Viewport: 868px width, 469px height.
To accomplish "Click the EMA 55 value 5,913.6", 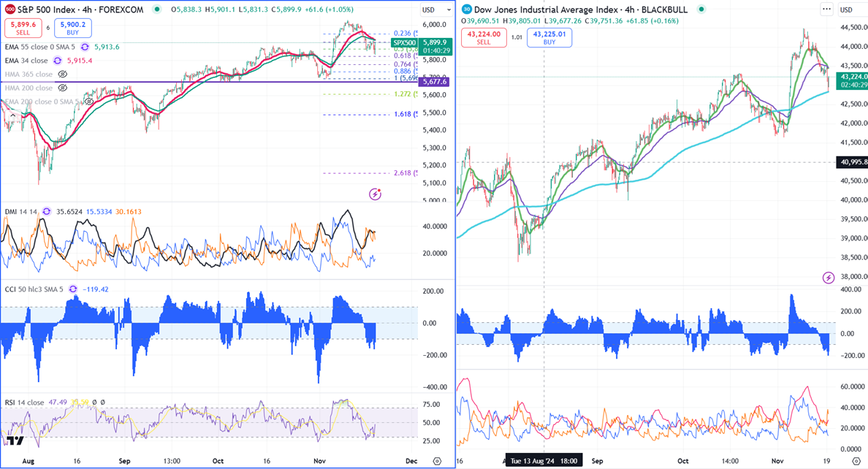I will [107, 47].
